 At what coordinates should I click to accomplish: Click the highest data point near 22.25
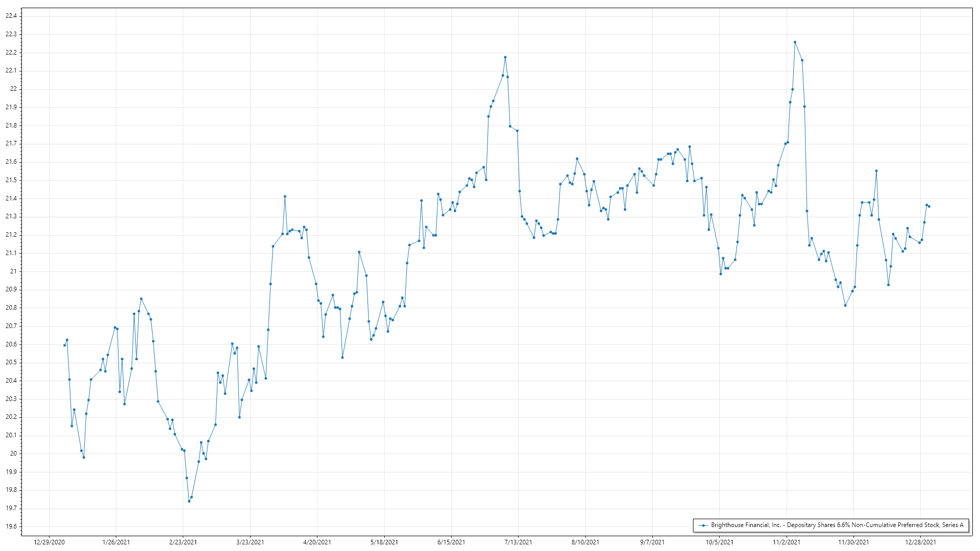[795, 42]
